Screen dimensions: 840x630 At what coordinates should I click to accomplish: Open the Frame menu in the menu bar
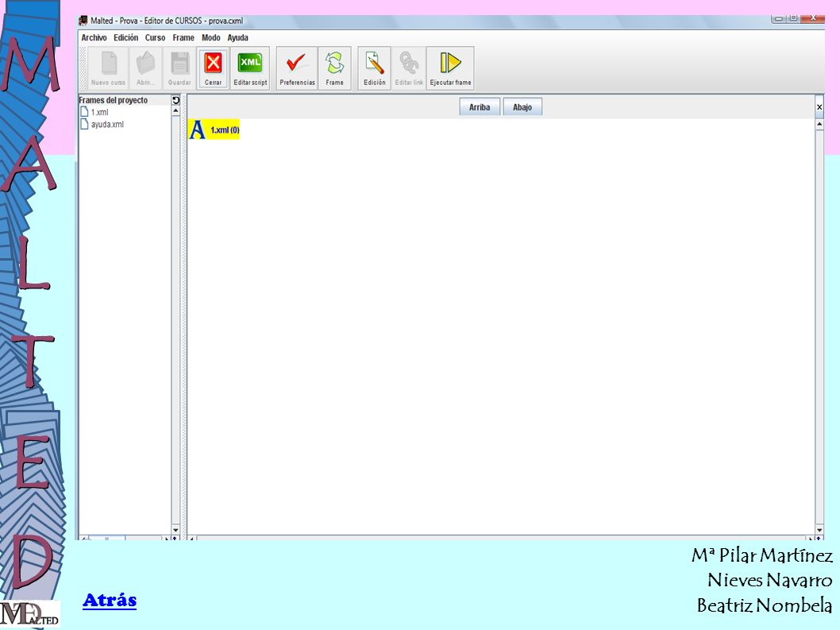[x=183, y=37]
